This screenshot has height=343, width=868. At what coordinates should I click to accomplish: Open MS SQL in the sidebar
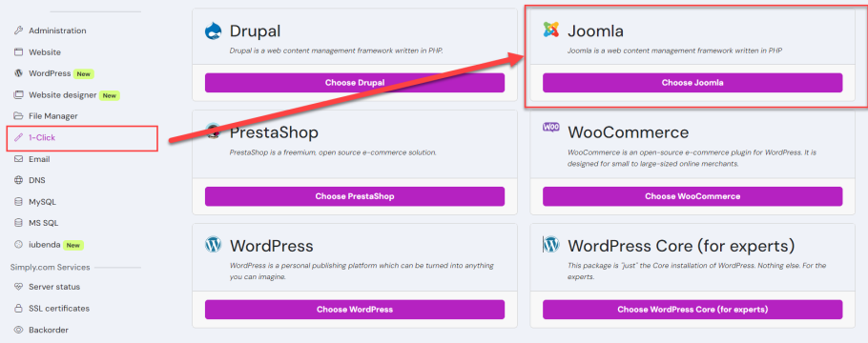click(x=44, y=223)
